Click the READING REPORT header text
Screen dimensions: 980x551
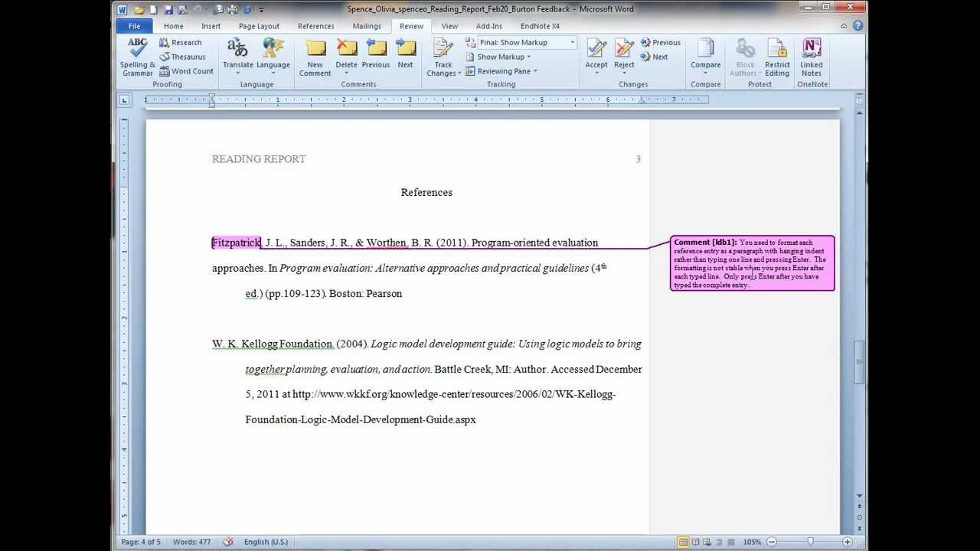(x=259, y=159)
